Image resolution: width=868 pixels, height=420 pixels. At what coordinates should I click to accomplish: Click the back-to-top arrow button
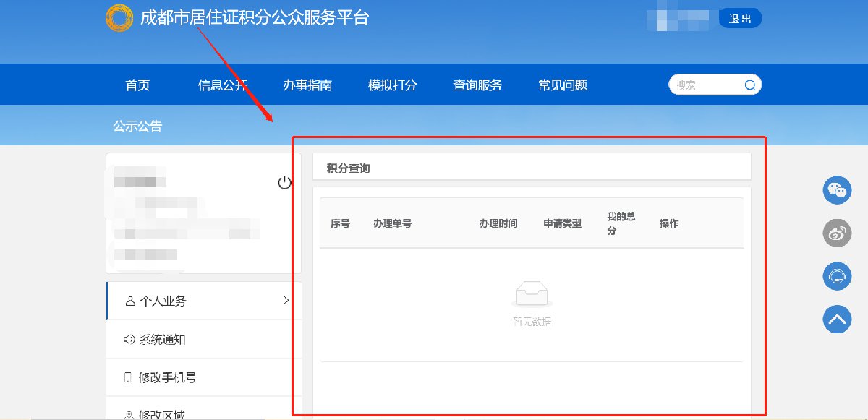coord(837,319)
